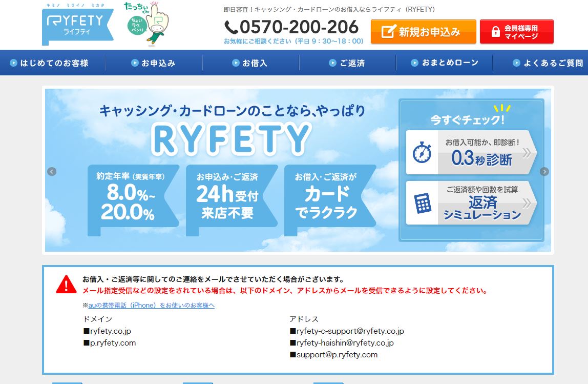
Task: Click the large RYFETY banner title
Action: 232,139
